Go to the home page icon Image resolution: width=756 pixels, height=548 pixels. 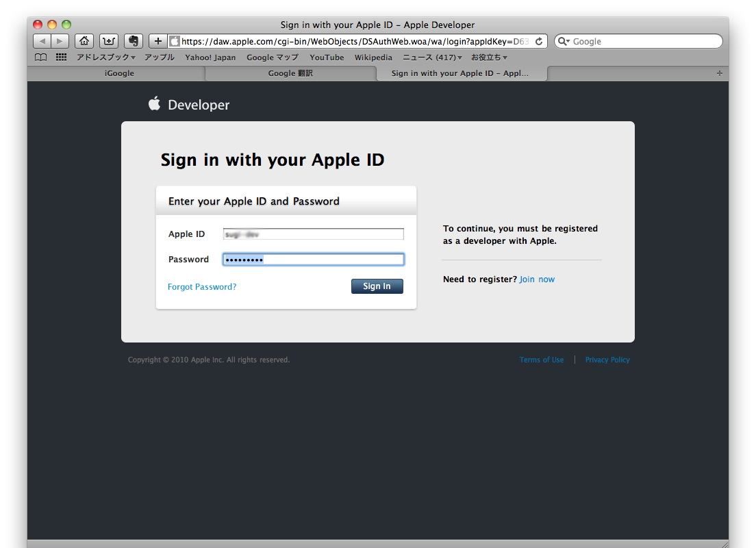tap(84, 41)
